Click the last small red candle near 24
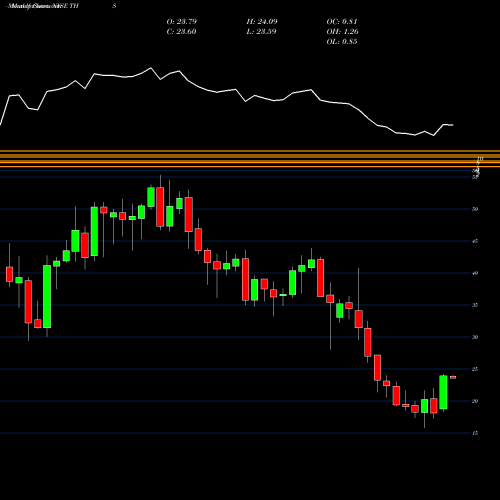The height and width of the screenshot is (500, 500). pyautogui.click(x=453, y=377)
